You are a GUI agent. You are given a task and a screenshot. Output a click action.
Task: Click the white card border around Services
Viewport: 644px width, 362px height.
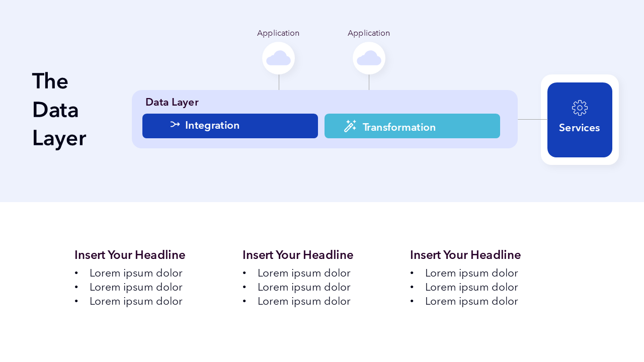580,161
